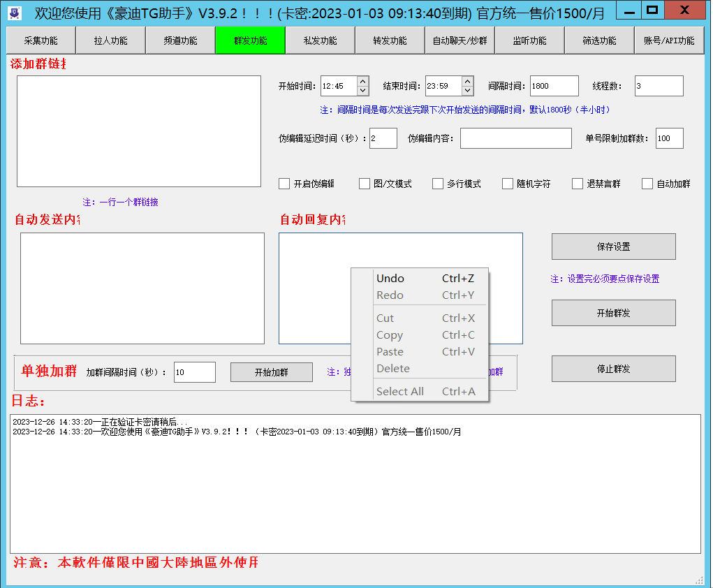The width and height of the screenshot is (713, 588).
Task: Decrease the 开始时间 spinner value
Action: click(x=362, y=91)
